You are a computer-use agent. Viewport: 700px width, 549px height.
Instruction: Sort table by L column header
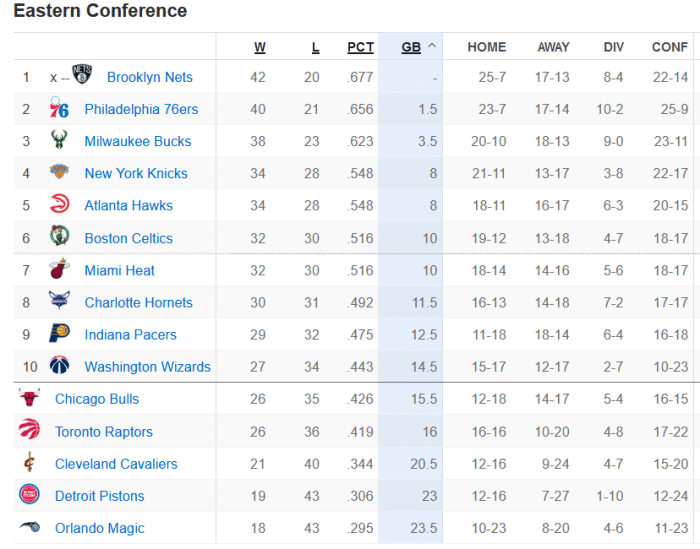(x=316, y=47)
